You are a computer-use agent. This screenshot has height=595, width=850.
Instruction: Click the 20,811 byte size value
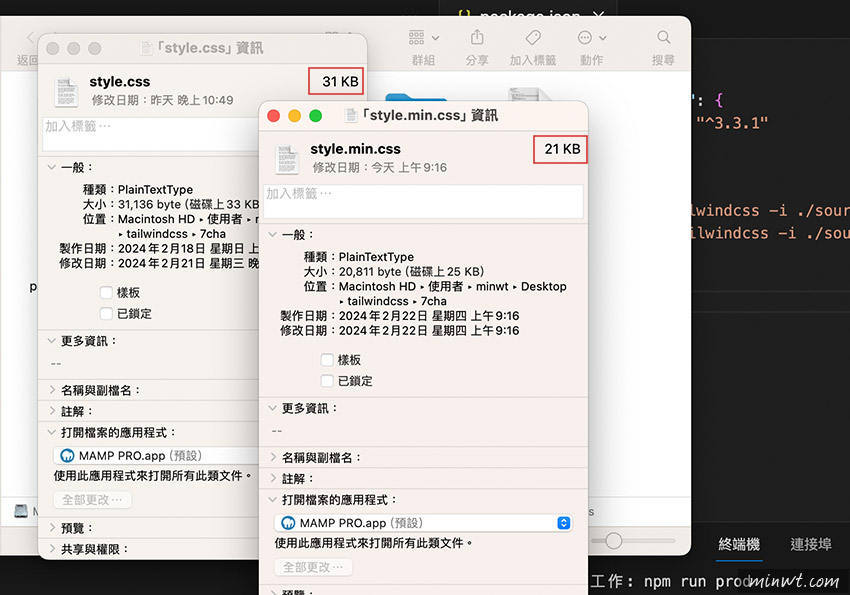370,271
